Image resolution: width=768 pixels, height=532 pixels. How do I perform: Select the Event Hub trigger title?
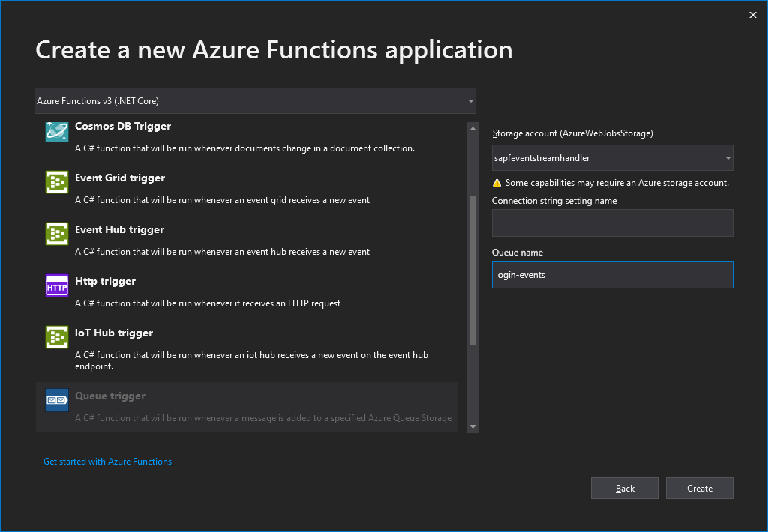(x=119, y=229)
